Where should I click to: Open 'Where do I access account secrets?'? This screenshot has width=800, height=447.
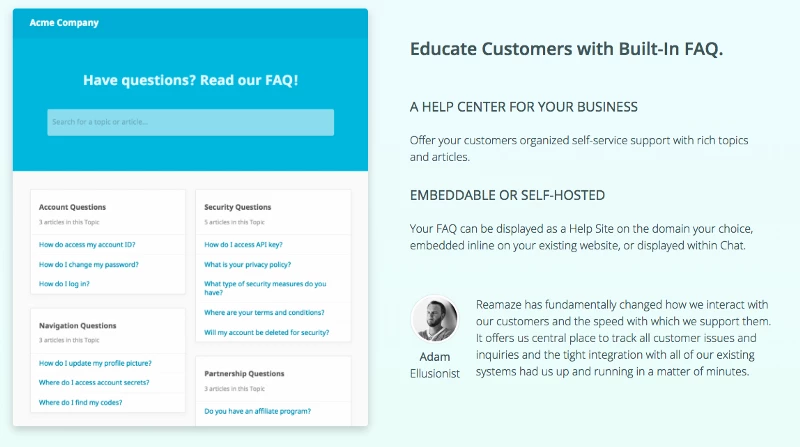click(96, 382)
